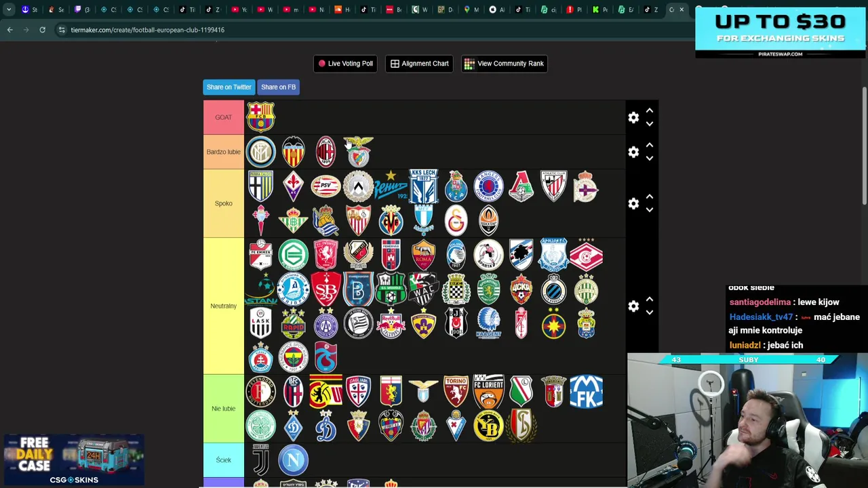
Task: Click the GOAT tier label
Action: click(223, 117)
